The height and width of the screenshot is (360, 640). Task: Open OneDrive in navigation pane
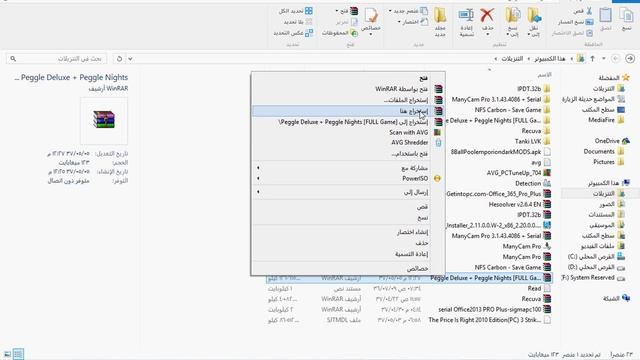click(x=612, y=141)
